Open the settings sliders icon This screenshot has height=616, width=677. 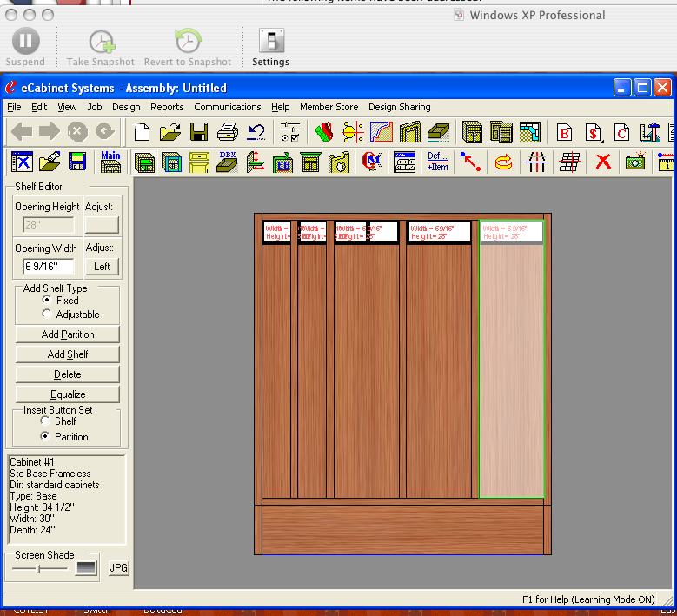click(x=289, y=132)
